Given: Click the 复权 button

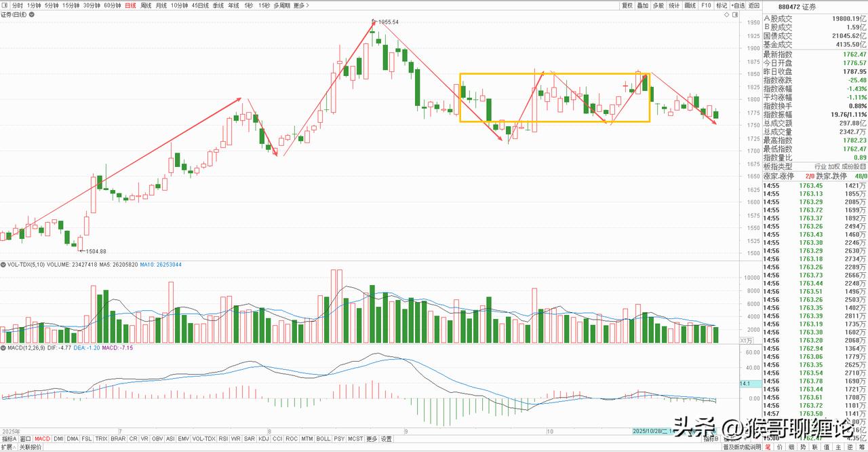Looking at the screenshot, I should click(x=627, y=5).
